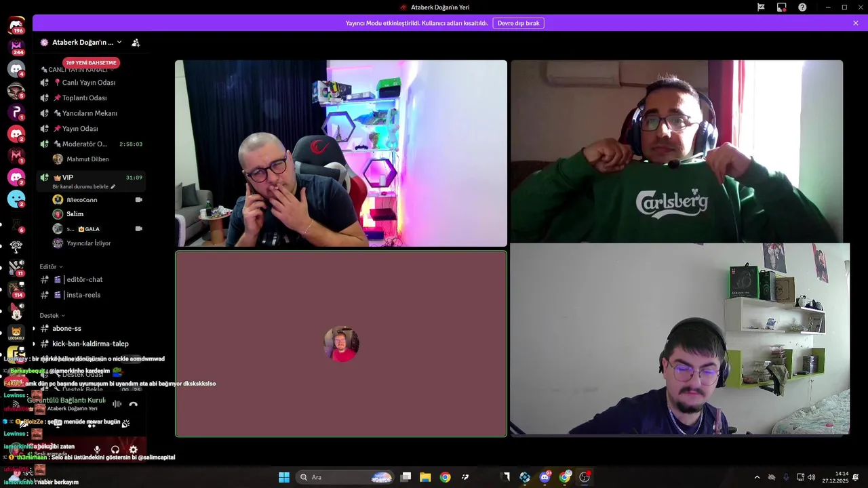
Task: Open Google Chrome from the taskbar
Action: tap(445, 477)
